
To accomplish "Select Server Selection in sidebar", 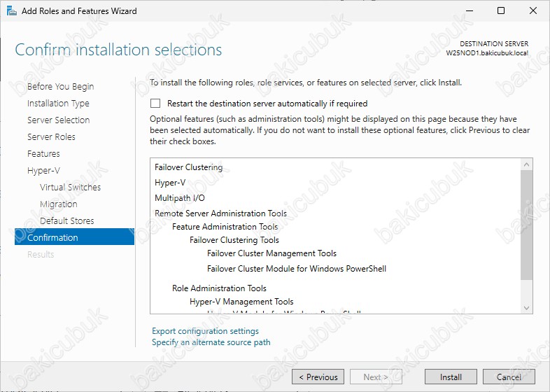I will pos(59,120).
